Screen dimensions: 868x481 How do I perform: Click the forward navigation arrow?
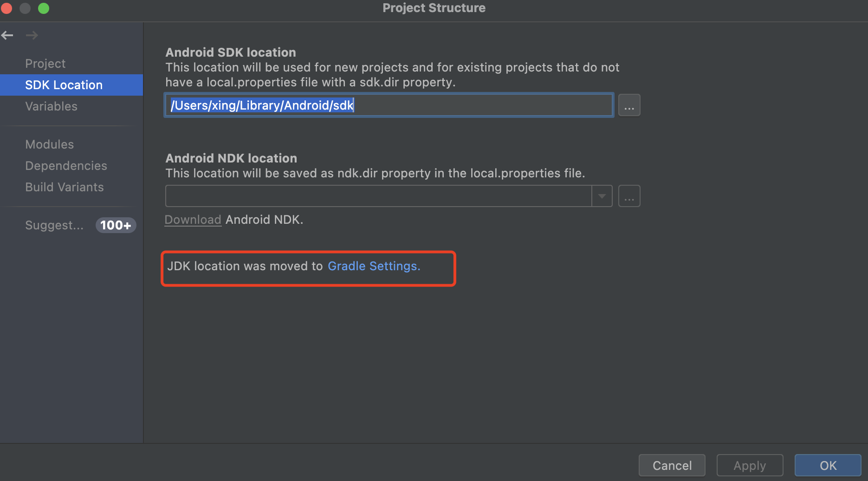[x=32, y=35]
